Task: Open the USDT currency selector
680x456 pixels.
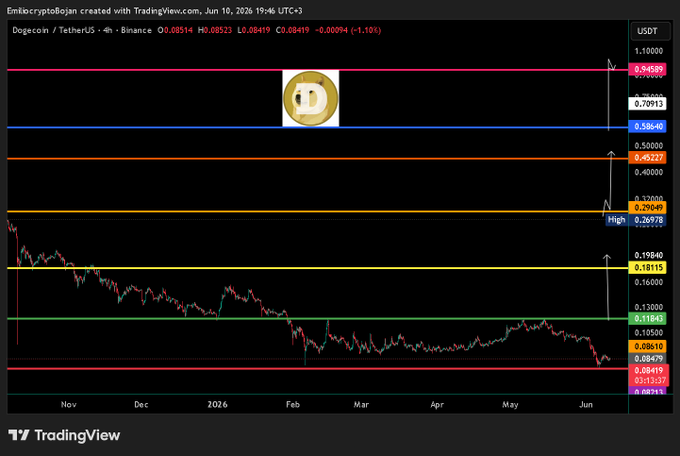Action: pyautogui.click(x=650, y=31)
